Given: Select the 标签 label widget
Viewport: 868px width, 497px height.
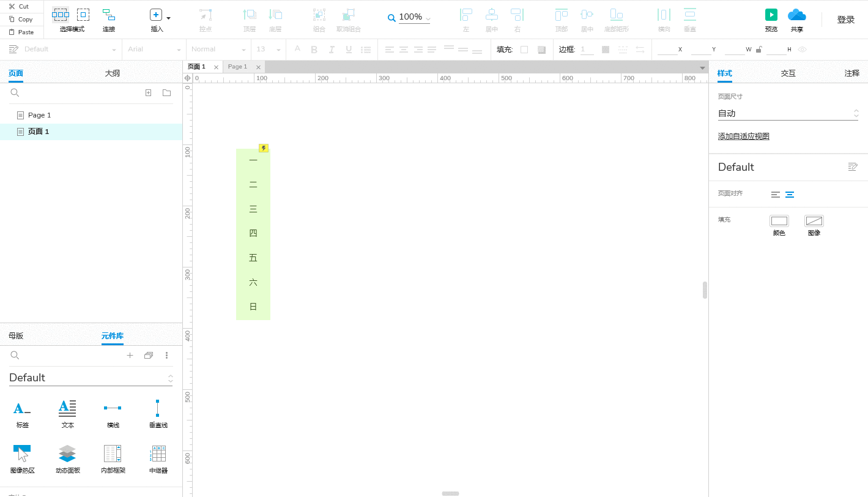Looking at the screenshot, I should point(23,414).
